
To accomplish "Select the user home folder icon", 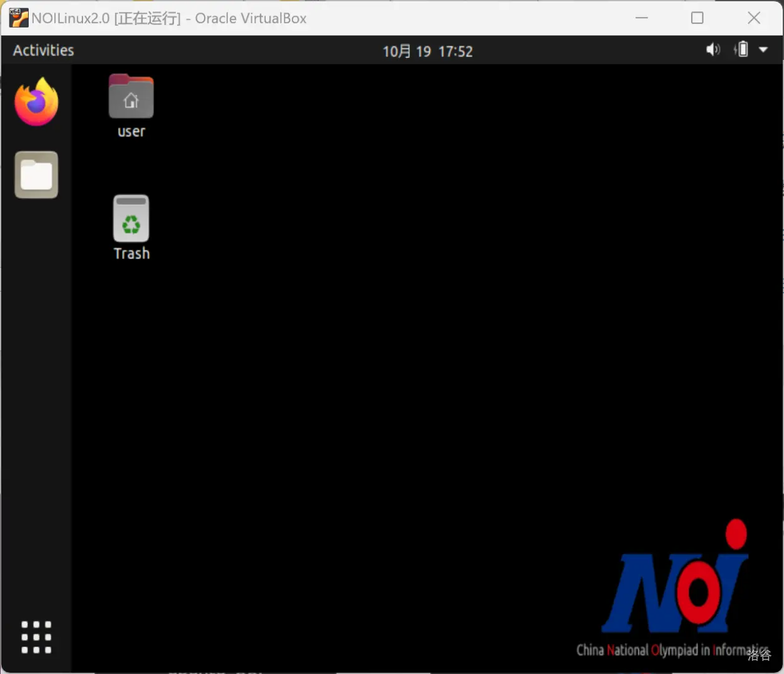I will (131, 97).
